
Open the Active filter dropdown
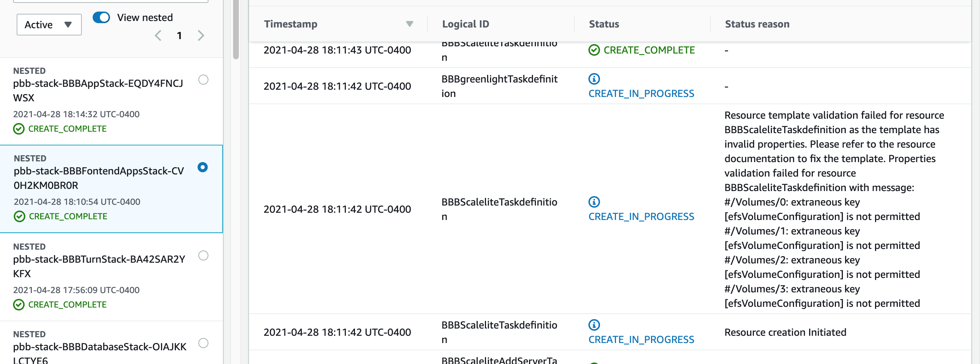click(49, 24)
